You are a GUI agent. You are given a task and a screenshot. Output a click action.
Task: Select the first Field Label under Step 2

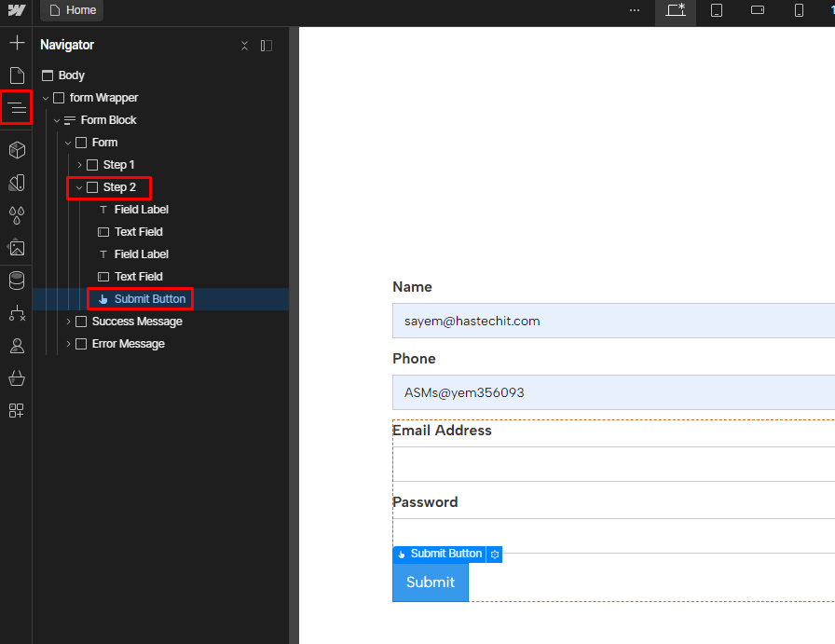141,210
